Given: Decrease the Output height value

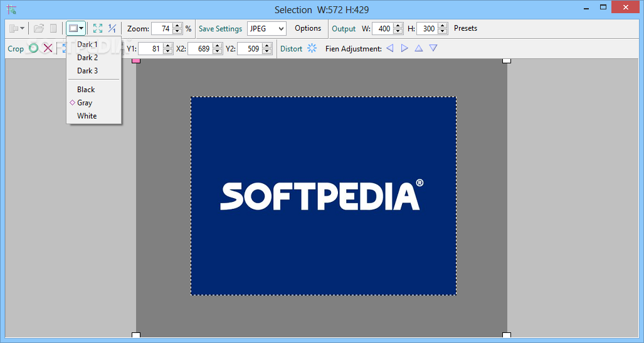Looking at the screenshot, I should click(443, 31).
